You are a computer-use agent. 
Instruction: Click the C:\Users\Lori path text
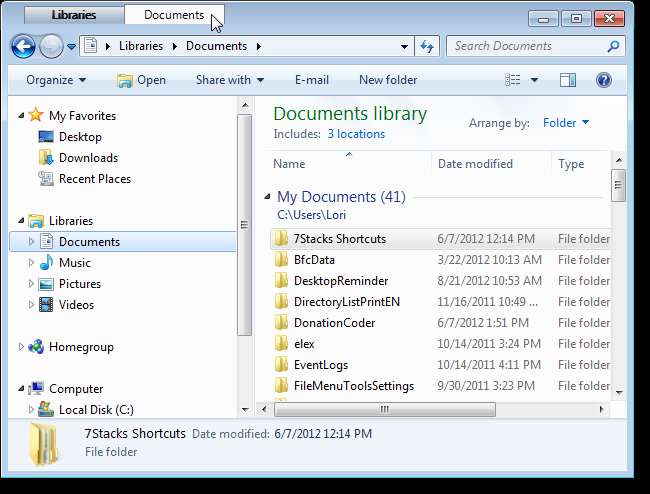[311, 215]
